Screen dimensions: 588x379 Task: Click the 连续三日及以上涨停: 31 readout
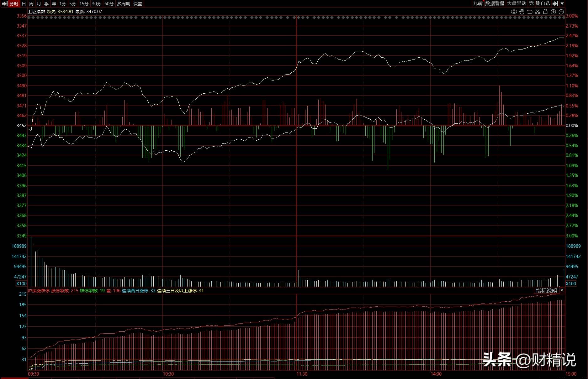click(x=180, y=291)
